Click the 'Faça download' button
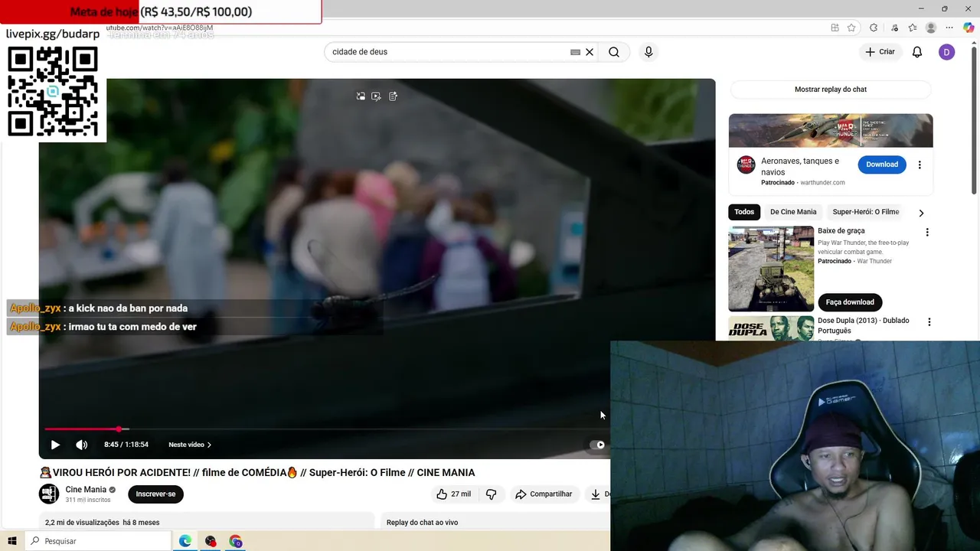980x551 pixels. point(850,302)
